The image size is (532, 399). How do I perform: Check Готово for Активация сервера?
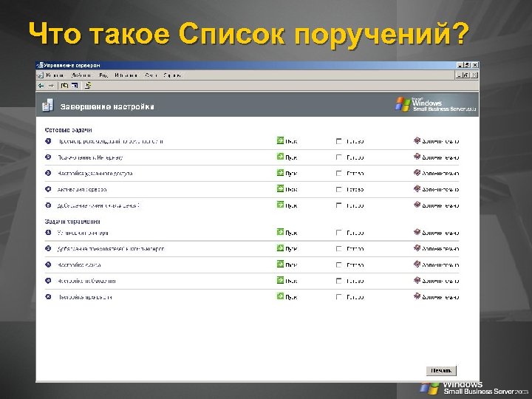tap(338, 189)
